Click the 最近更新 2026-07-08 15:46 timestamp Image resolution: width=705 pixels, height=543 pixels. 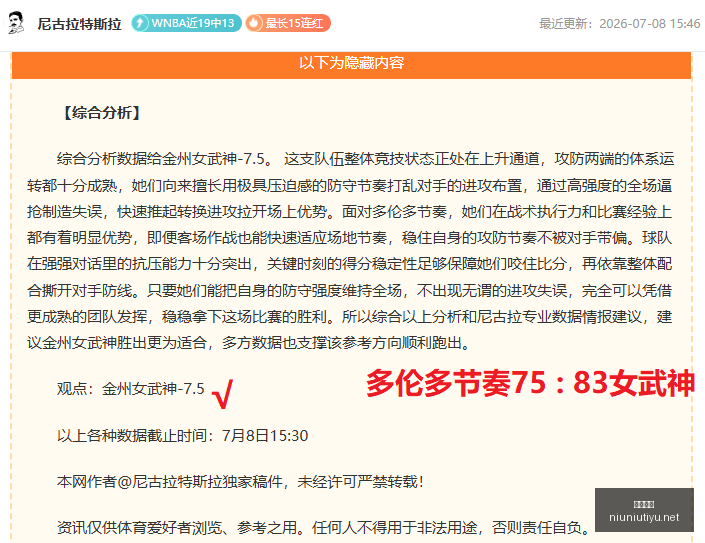coord(620,23)
